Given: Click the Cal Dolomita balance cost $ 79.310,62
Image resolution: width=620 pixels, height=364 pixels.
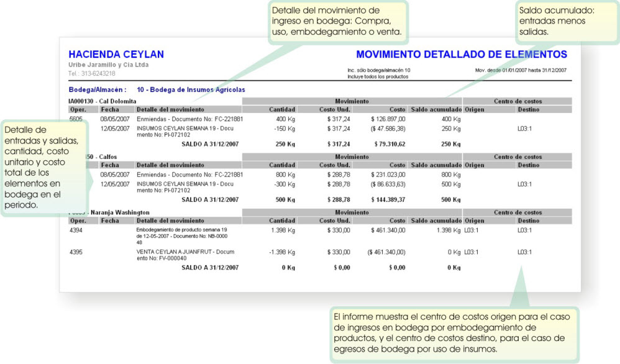Looking at the screenshot, I should click(x=390, y=144).
